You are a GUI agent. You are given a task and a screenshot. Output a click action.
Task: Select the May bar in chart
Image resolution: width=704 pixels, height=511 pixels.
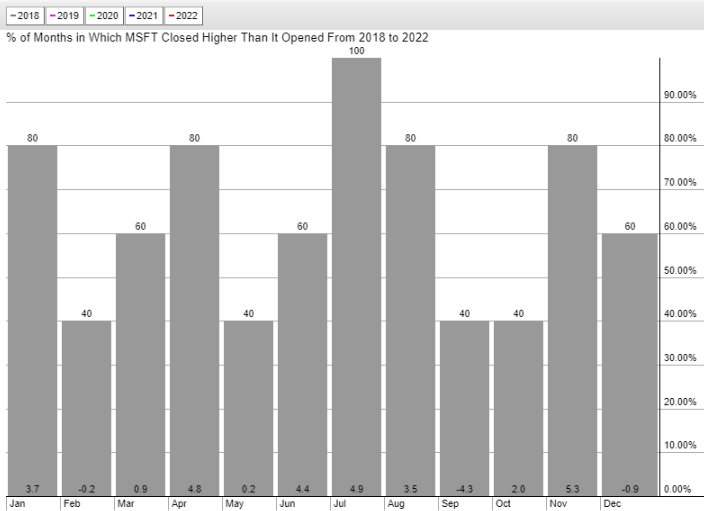[248, 408]
